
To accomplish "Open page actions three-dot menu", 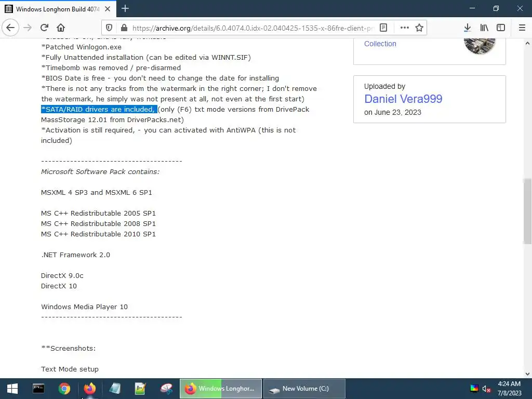I will tap(404, 28).
